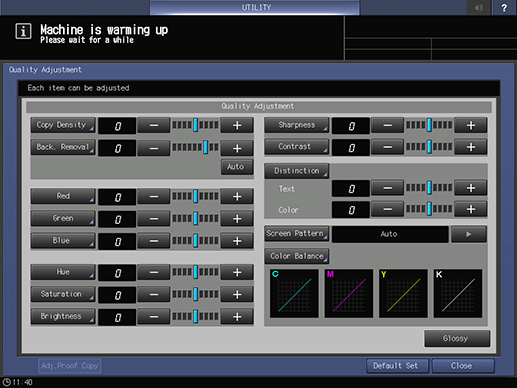Decrease Blue value with minus button

[x=154, y=241]
